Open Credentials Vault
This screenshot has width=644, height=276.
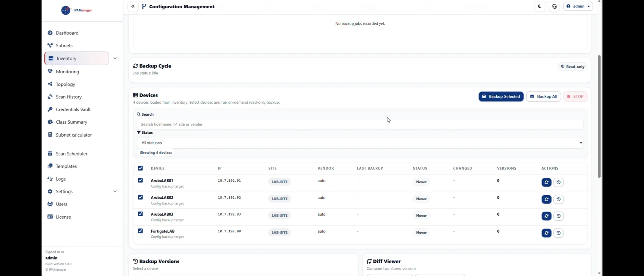click(x=73, y=109)
